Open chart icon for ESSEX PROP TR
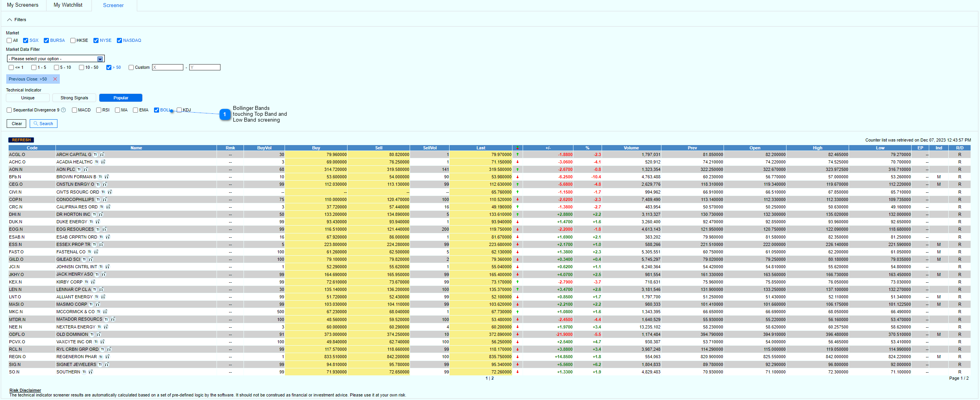This screenshot has width=980, height=400. click(x=101, y=244)
